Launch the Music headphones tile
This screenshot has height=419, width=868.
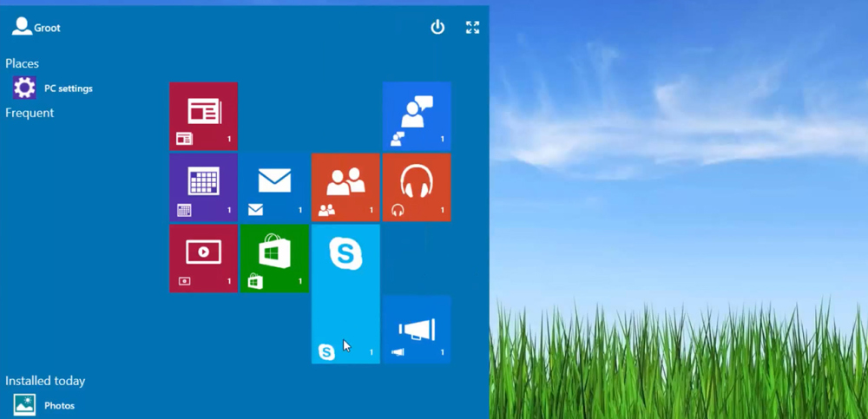click(417, 187)
